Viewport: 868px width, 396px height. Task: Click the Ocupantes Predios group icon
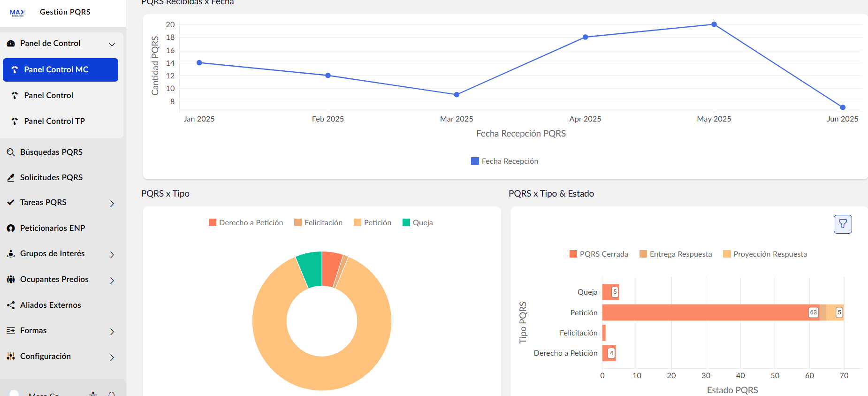11,280
